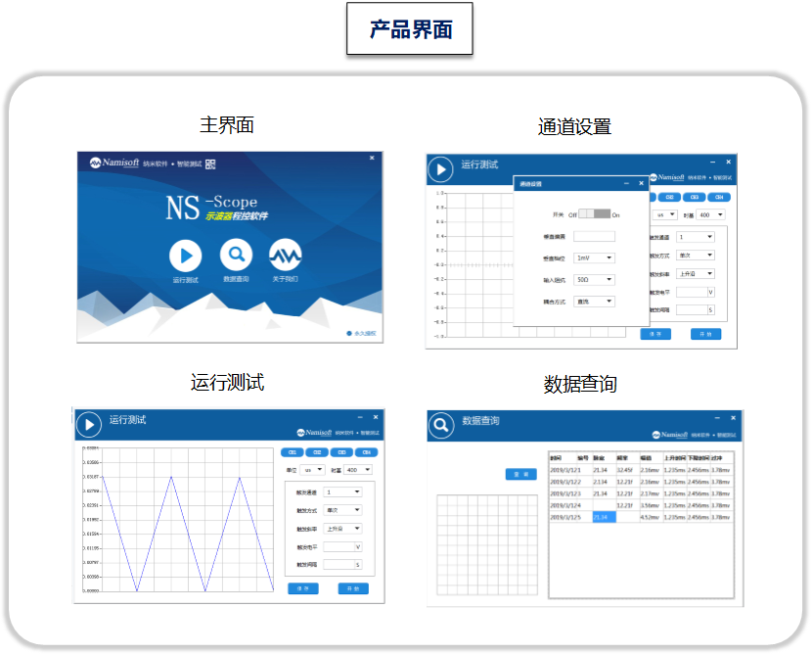Screen dimensions: 812x654
Task: Select the CH2 tab in 运行测试
Action: tap(317, 450)
